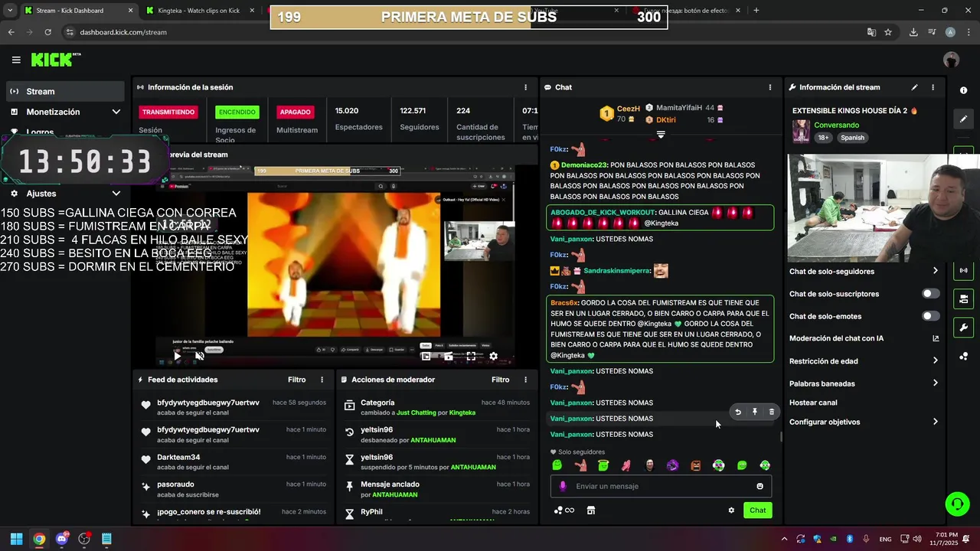Click Conversando category link
Image resolution: width=980 pixels, height=551 pixels.
click(836, 125)
